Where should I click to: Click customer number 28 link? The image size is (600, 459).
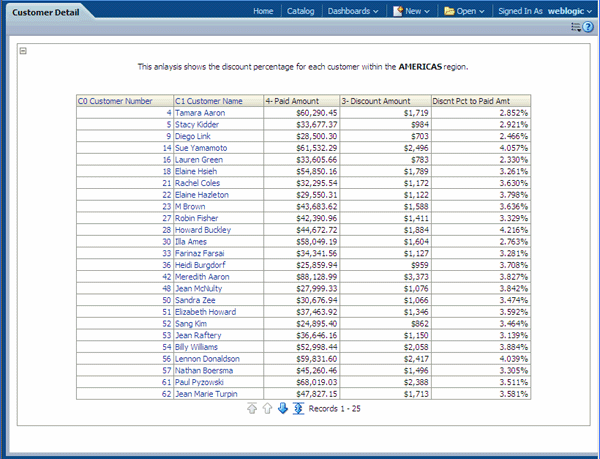[x=166, y=230]
